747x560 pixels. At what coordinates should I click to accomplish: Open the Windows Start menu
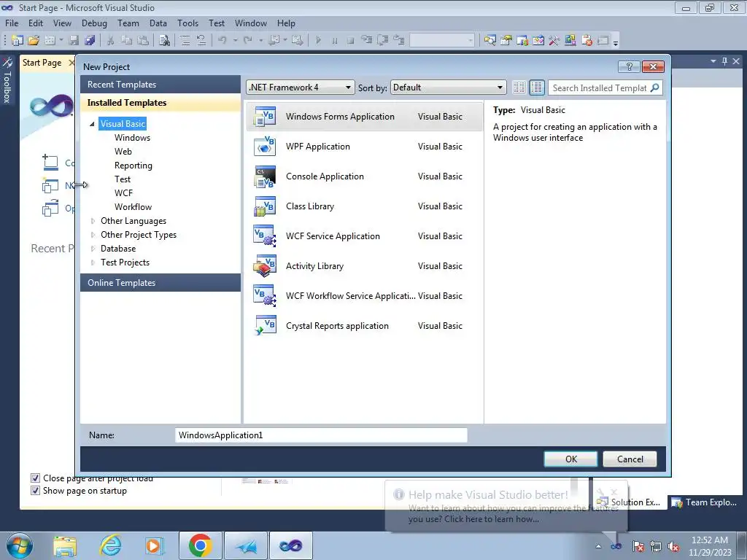pos(19,545)
